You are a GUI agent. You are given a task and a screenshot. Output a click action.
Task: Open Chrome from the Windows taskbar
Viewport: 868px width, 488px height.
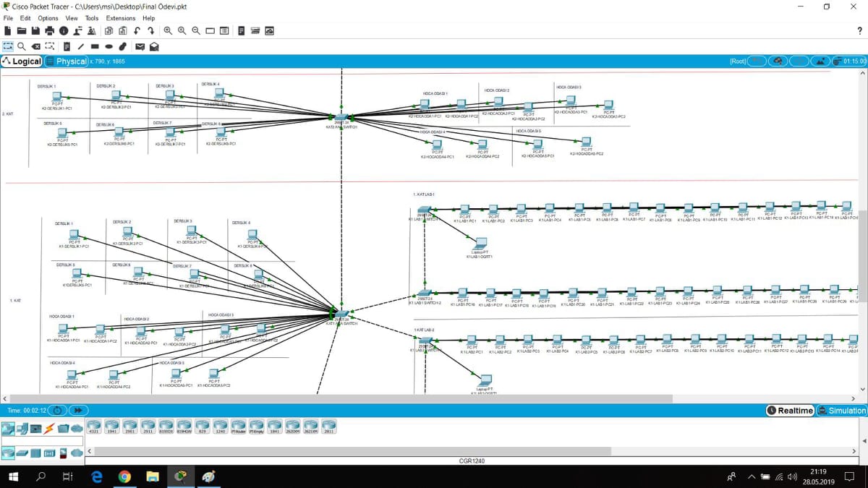pyautogui.click(x=124, y=476)
